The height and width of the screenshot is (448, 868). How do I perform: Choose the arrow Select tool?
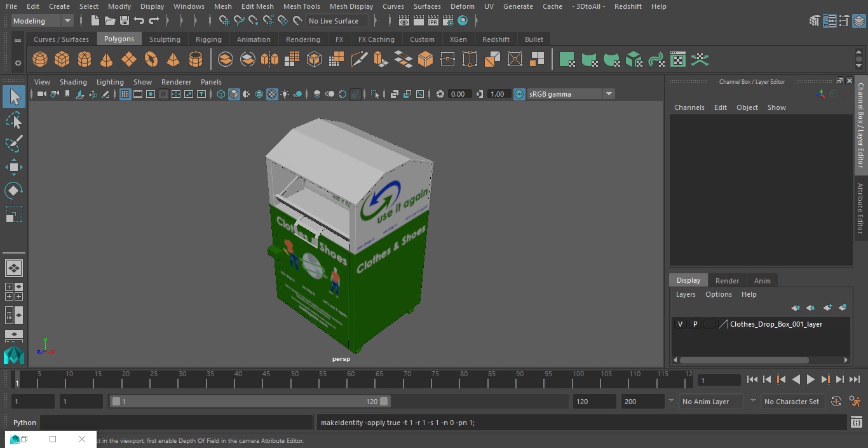pos(14,97)
